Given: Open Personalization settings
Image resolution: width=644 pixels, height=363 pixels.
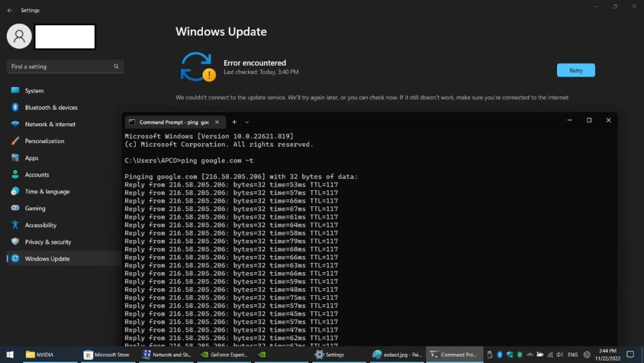Looking at the screenshot, I should coord(64,141).
